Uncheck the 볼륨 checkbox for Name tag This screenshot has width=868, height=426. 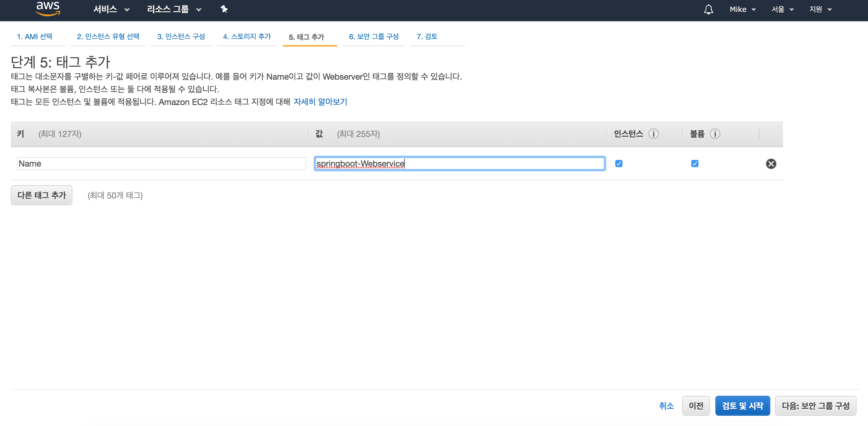pos(695,164)
